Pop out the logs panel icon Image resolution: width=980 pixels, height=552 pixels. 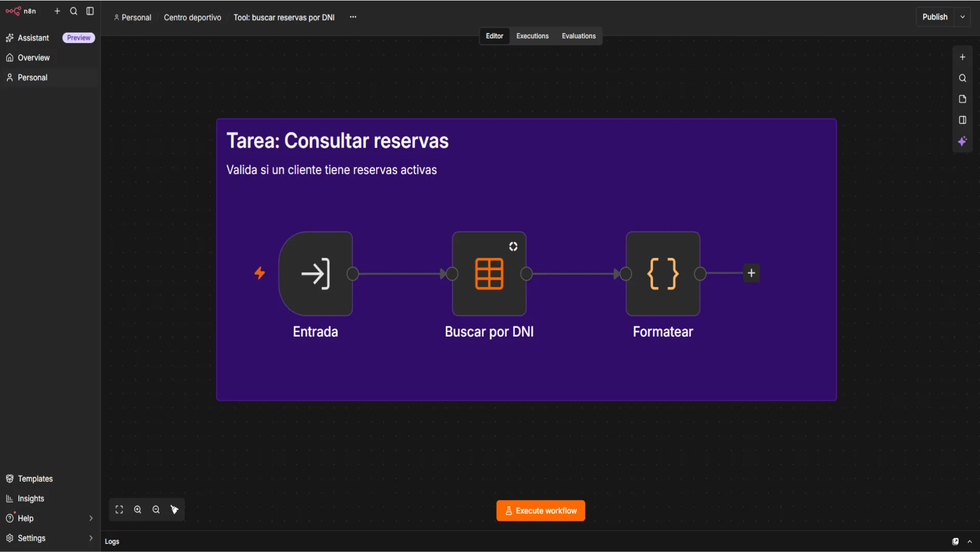pos(955,541)
